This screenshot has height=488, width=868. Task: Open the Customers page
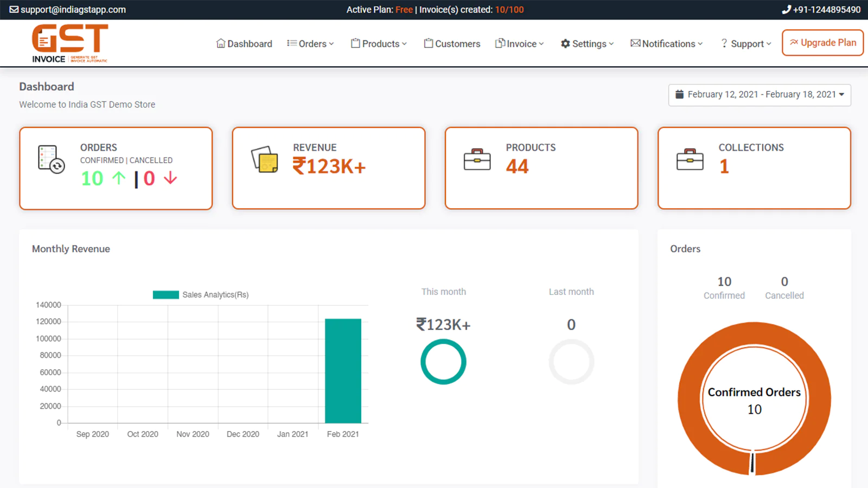click(452, 44)
